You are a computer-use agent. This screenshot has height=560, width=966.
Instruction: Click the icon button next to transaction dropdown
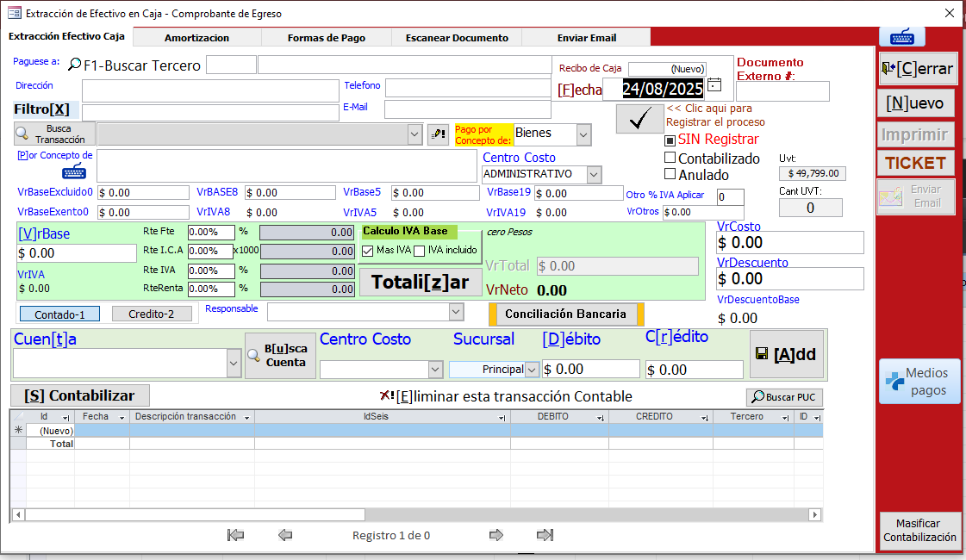(438, 134)
